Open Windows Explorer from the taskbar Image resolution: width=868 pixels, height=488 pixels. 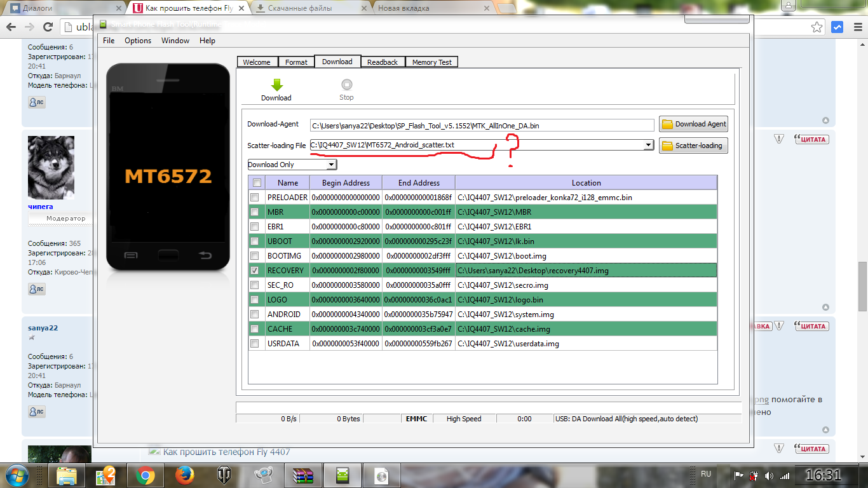[67, 475]
